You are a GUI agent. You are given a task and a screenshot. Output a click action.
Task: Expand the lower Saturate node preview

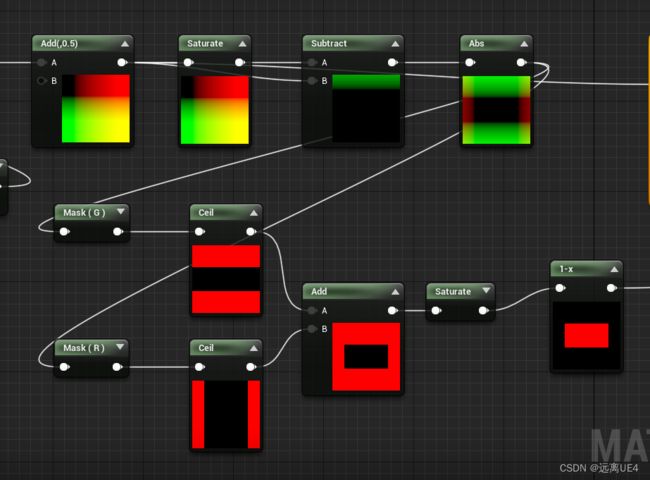pos(486,291)
